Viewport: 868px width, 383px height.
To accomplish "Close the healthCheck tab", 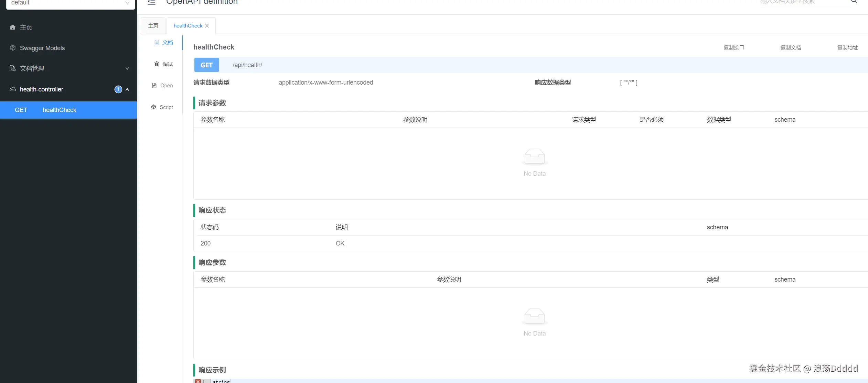I will point(207,26).
